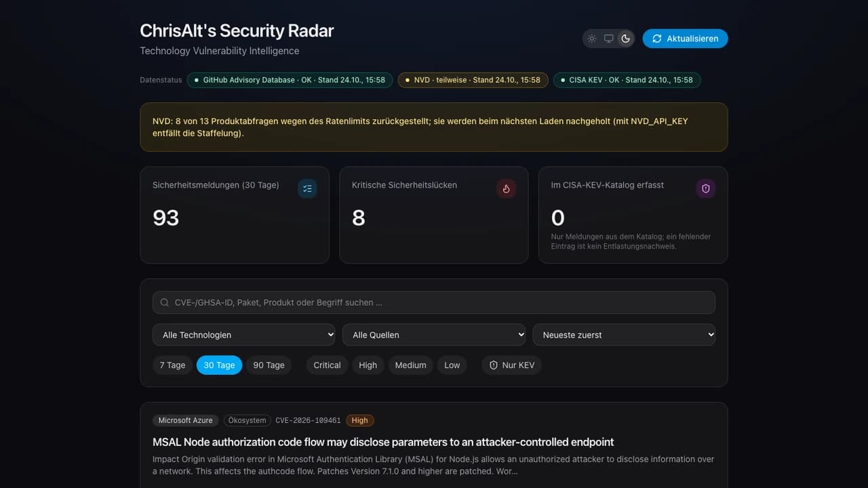Select the 90 Tage time range
Viewport: 868px width, 488px height.
(269, 365)
